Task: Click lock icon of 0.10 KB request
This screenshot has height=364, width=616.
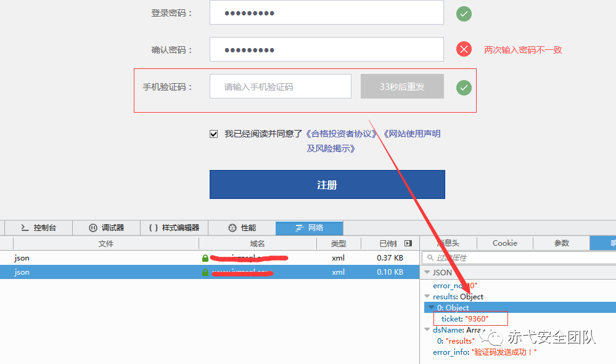Action: coord(205,272)
